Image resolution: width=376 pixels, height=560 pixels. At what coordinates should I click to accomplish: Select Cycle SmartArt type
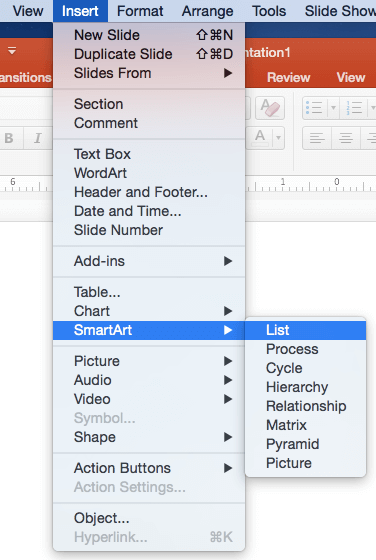tap(306, 368)
